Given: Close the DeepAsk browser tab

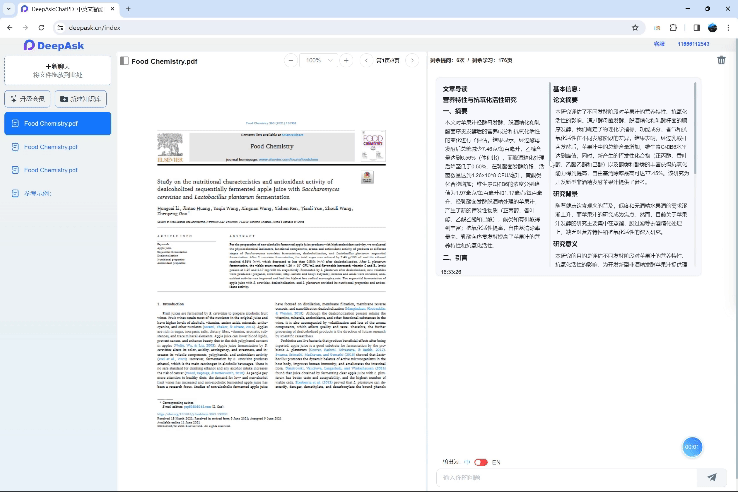Looking at the screenshot, I should [112, 9].
